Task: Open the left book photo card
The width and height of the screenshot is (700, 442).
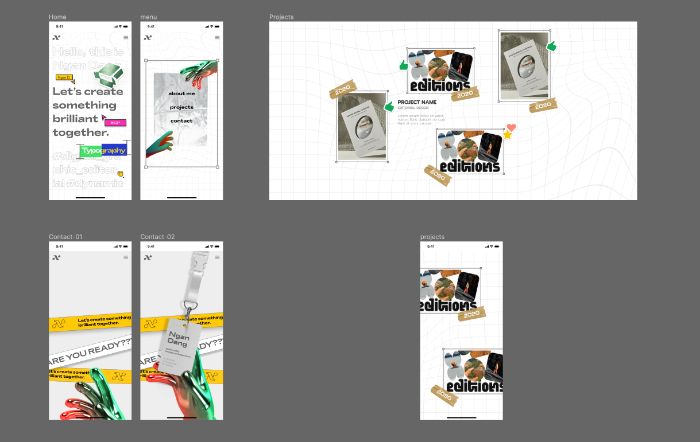Action: 362,127
